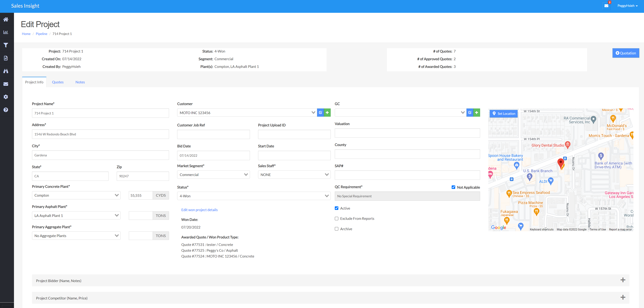
Task: Switch to the Quotes tab
Action: click(58, 82)
